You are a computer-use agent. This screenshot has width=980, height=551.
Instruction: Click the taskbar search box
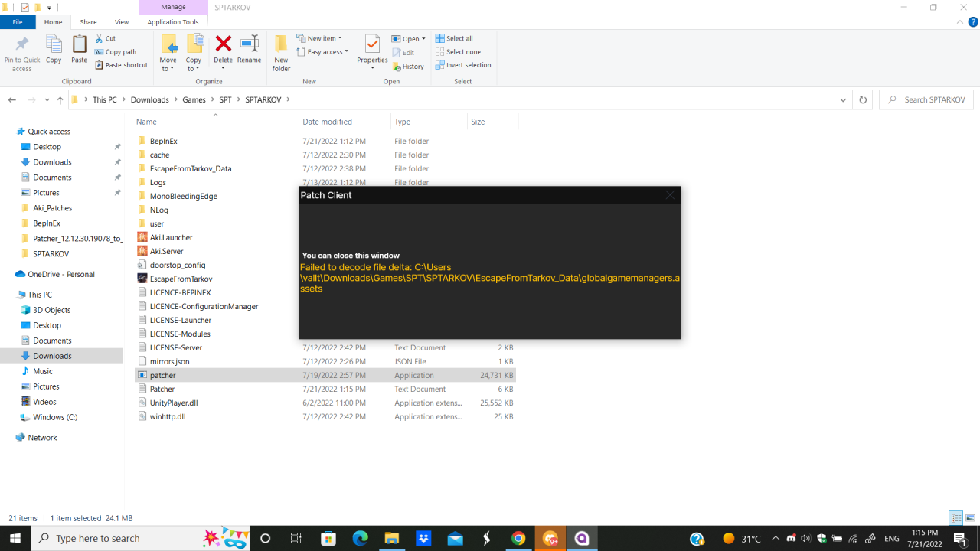[140, 538]
